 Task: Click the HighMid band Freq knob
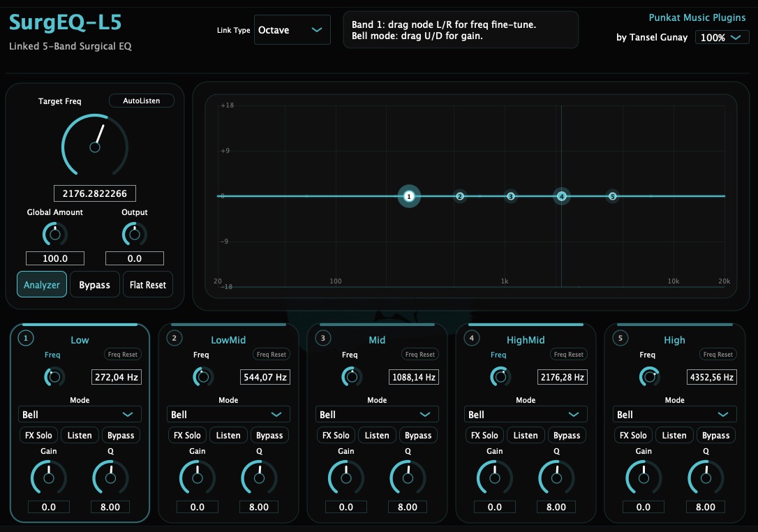point(501,377)
